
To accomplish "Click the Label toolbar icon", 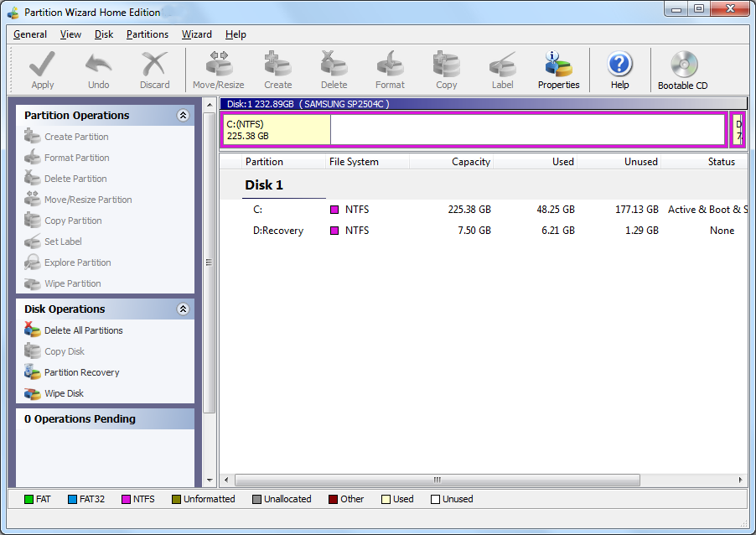I will pyautogui.click(x=502, y=65).
